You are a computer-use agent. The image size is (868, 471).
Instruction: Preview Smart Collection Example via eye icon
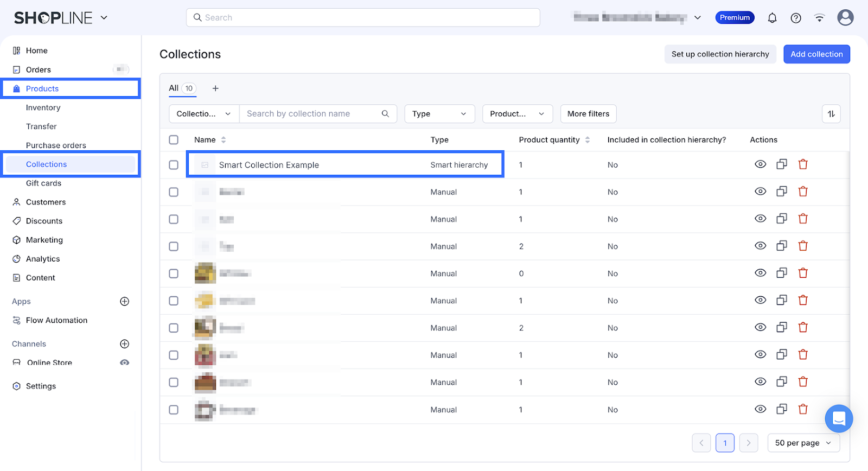click(x=760, y=164)
